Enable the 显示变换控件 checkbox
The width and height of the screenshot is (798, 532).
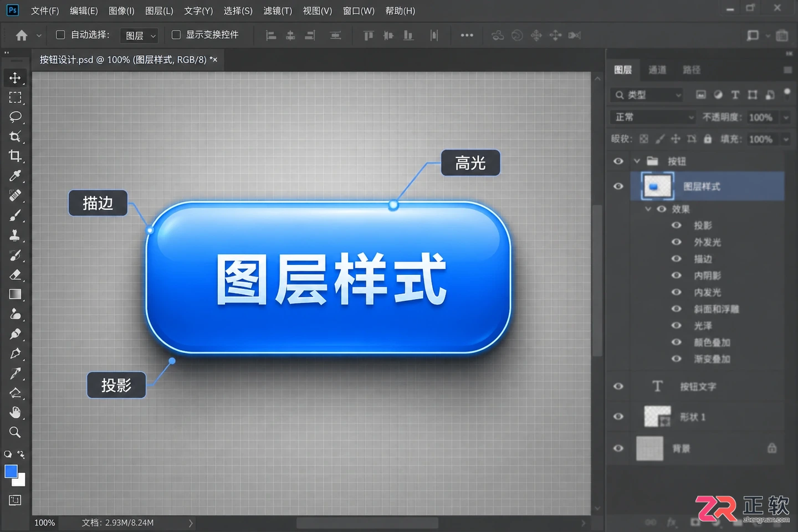[x=176, y=34]
